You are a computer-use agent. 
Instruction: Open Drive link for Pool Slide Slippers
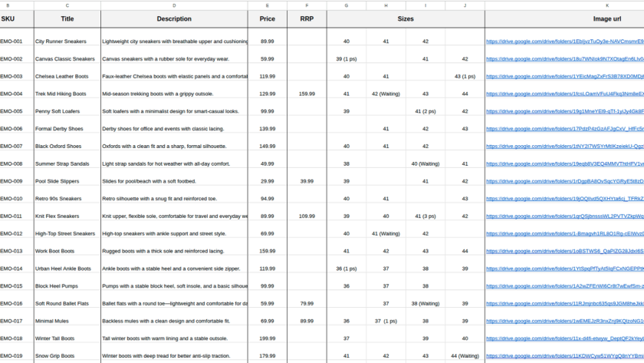[565, 181]
